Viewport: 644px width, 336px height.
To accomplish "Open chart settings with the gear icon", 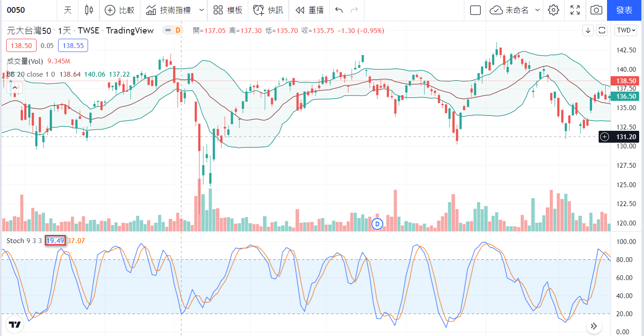I will point(553,10).
